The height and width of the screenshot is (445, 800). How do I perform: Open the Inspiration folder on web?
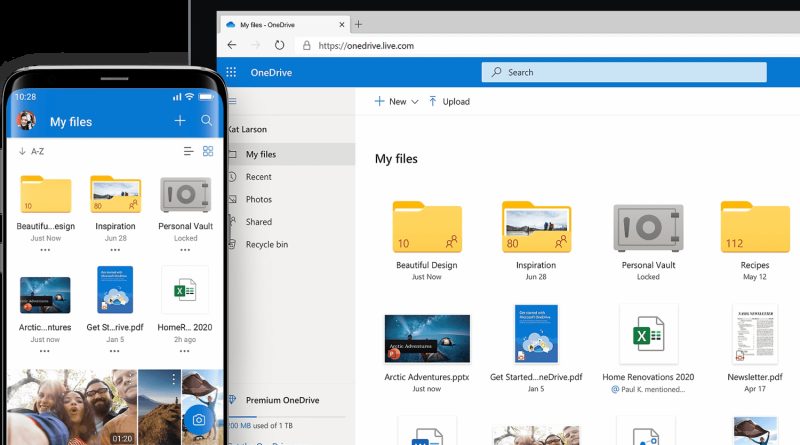[x=536, y=227]
